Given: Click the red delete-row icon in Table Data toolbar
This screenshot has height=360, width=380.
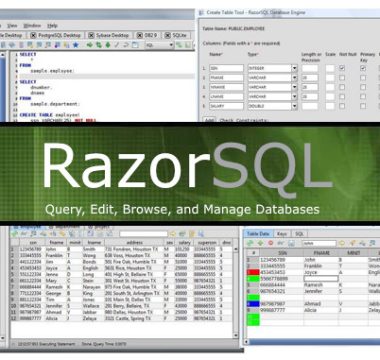Looking at the screenshot, I should pyautogui.click(x=271, y=243).
